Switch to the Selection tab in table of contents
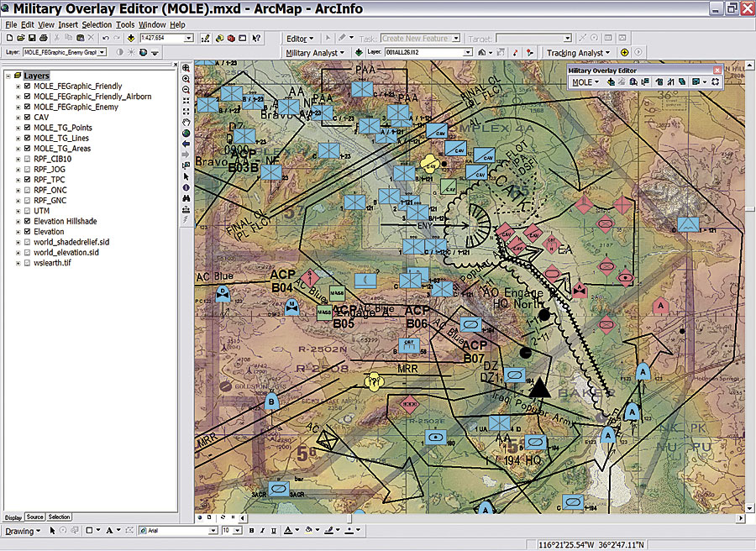Viewport: 756px width, 551px height. click(59, 517)
